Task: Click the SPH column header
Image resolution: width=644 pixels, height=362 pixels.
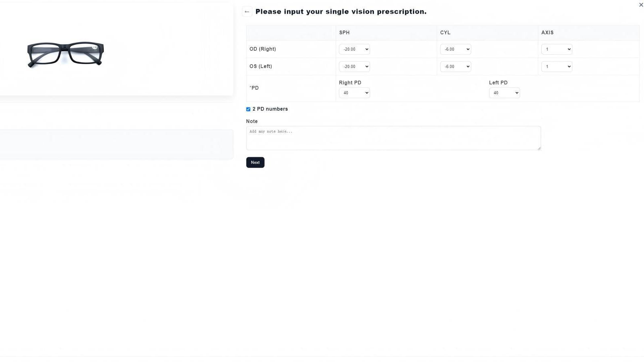Action: [344, 33]
